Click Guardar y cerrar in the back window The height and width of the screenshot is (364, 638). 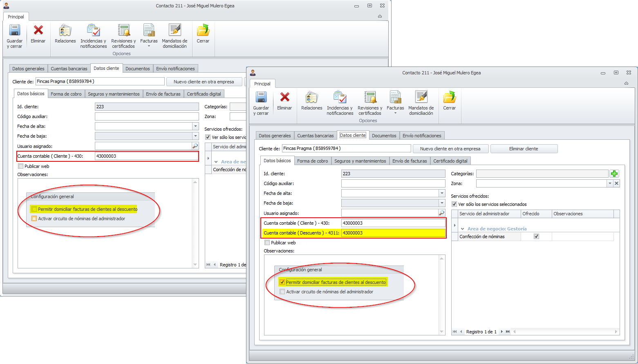(x=14, y=36)
